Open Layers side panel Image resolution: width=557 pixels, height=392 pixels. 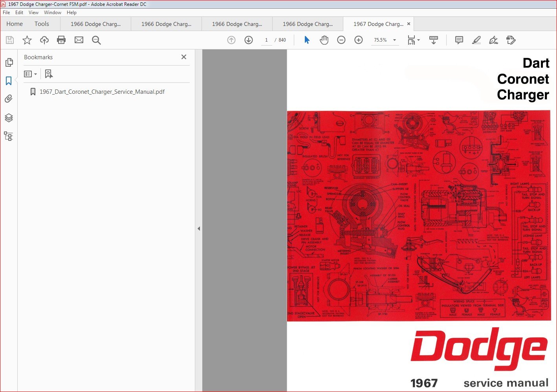(x=9, y=118)
